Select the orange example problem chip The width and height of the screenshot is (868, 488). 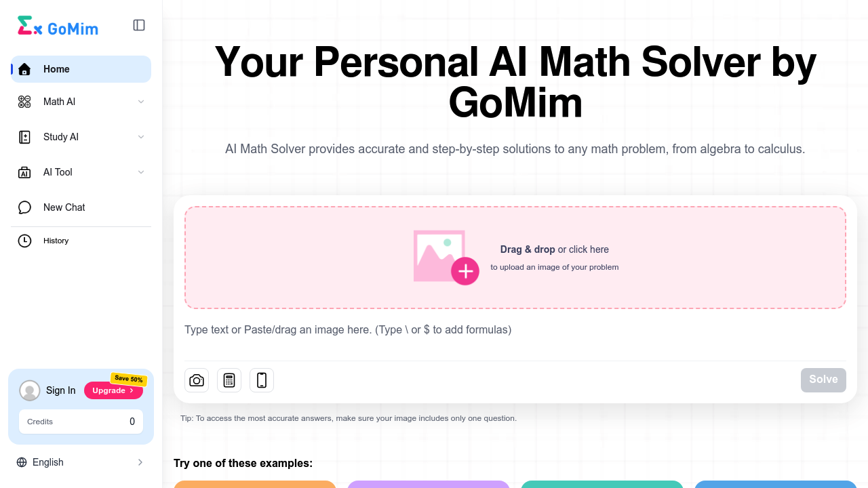255,485
